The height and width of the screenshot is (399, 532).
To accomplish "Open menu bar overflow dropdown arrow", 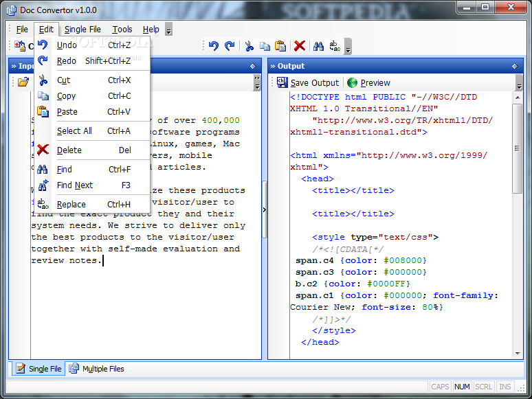I will click(168, 30).
